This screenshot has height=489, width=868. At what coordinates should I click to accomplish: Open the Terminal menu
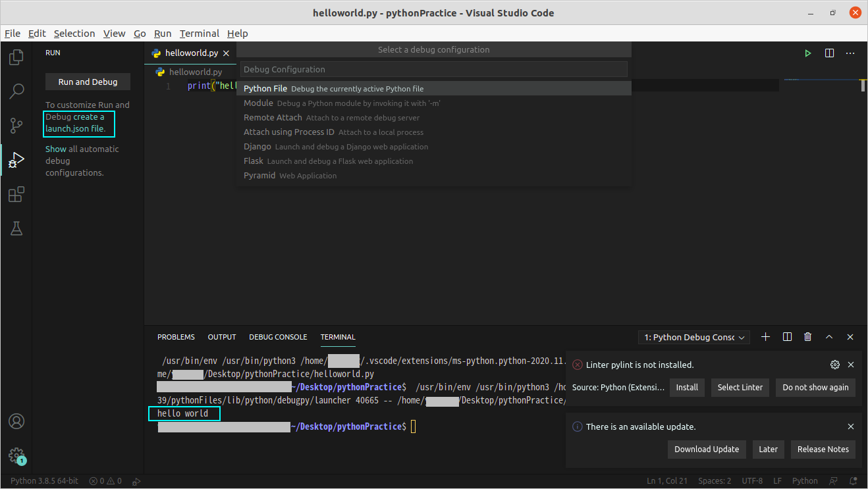[200, 34]
